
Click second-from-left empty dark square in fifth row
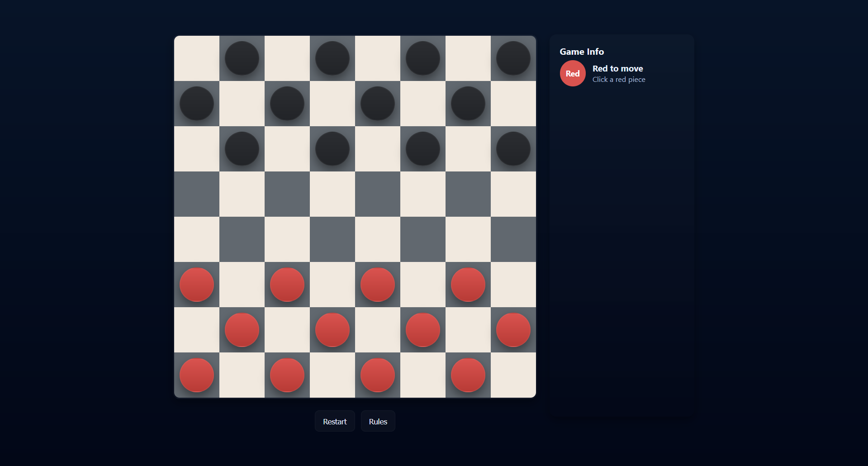click(332, 239)
